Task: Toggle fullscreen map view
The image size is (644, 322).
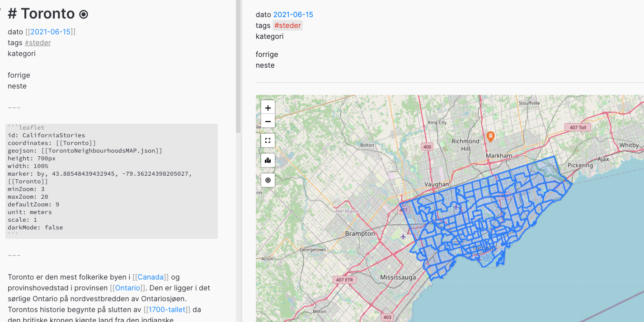Action: click(268, 140)
